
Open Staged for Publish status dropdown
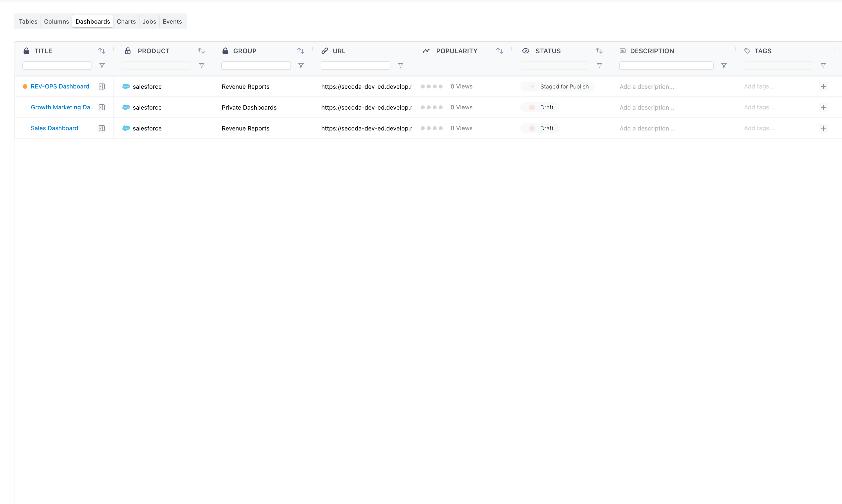point(558,86)
